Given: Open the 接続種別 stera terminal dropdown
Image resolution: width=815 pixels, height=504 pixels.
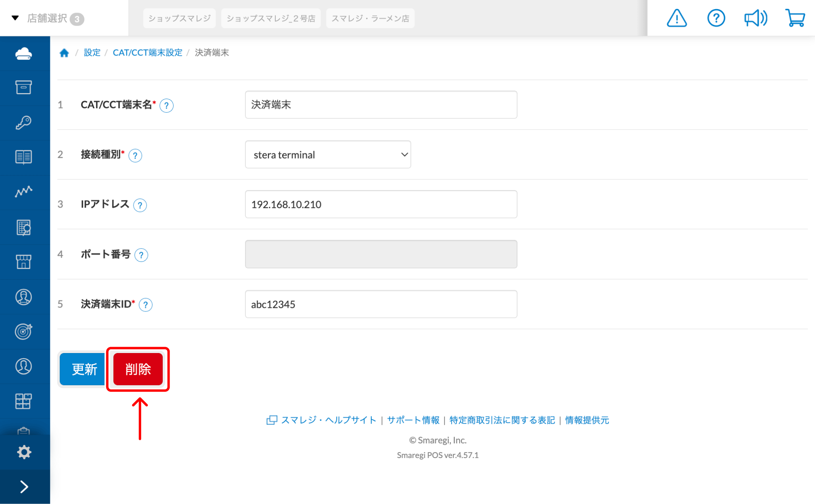Looking at the screenshot, I should click(x=328, y=155).
